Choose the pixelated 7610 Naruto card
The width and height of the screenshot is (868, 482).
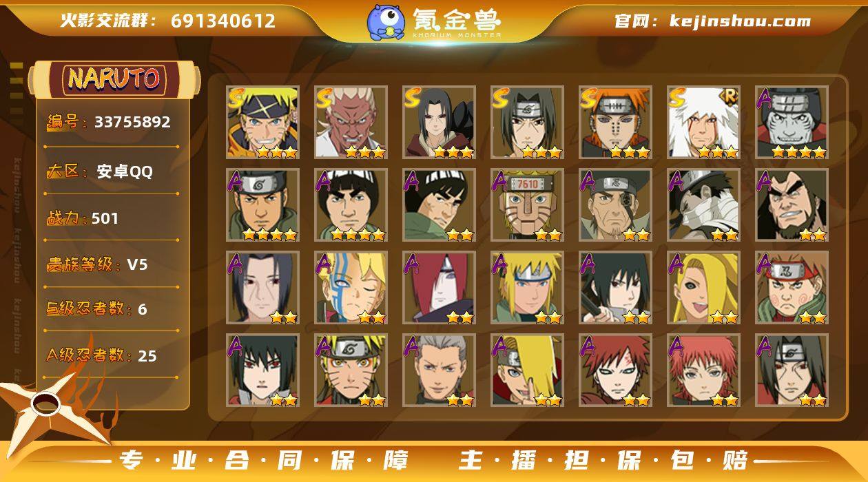coord(527,205)
